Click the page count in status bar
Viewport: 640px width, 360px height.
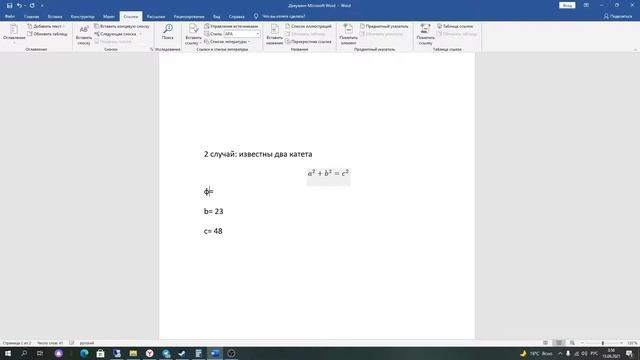[17, 343]
